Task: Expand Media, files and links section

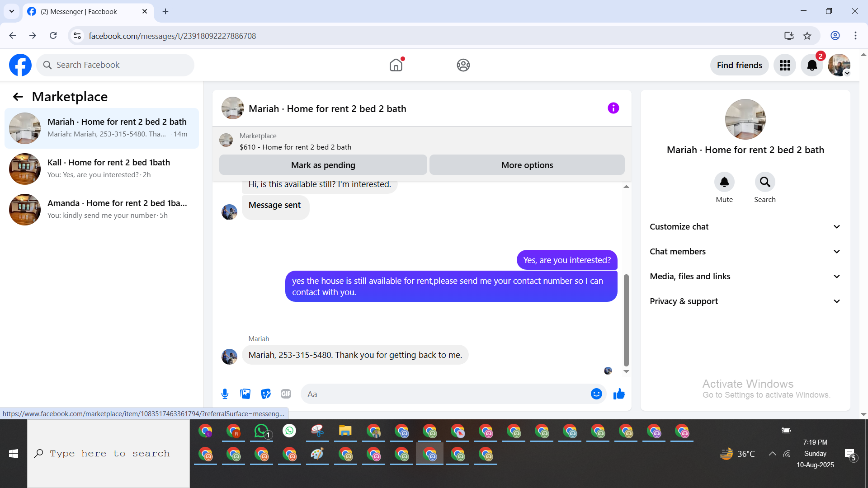Action: (x=745, y=277)
